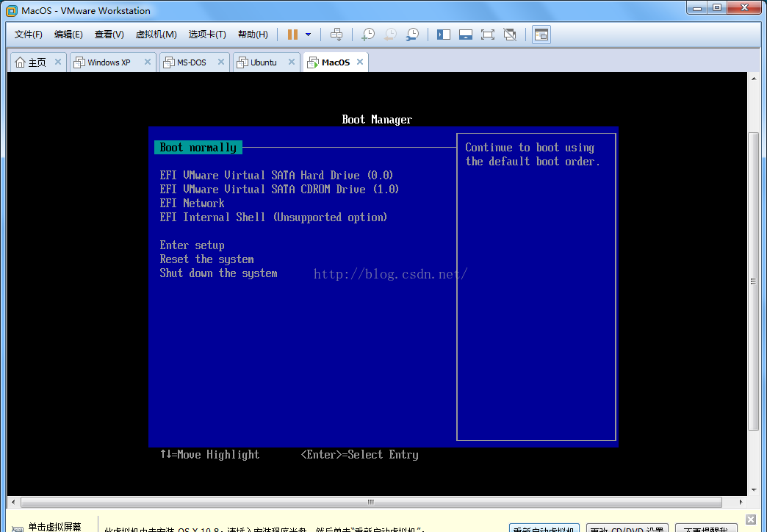Go to the 主页 home tab
The height and width of the screenshot is (532, 767).
click(31, 62)
